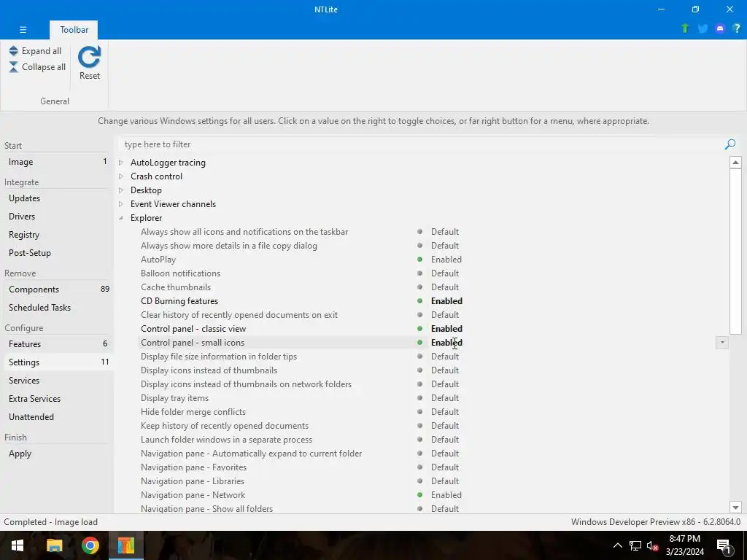The height and width of the screenshot is (560, 747).
Task: Expand Event Viewer channels group
Action: point(121,204)
